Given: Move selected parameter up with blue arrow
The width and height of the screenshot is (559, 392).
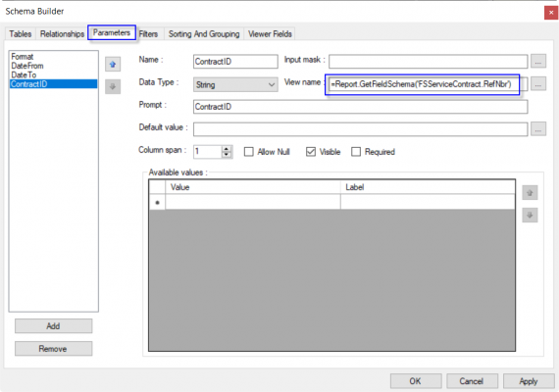Looking at the screenshot, I should 113,65.
